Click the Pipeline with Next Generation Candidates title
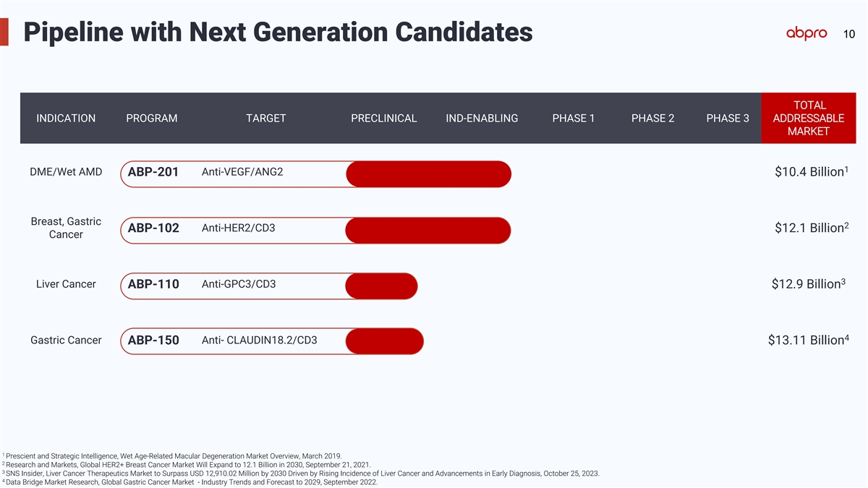The width and height of the screenshot is (868, 488). pos(278,33)
